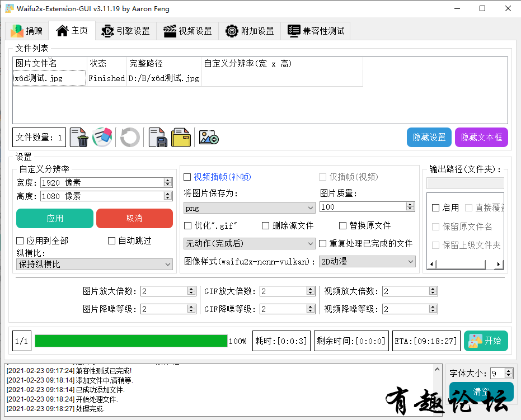This screenshot has height=420, width=521.
Task: Open the 捐赠 donate tab
Action: coord(27,31)
